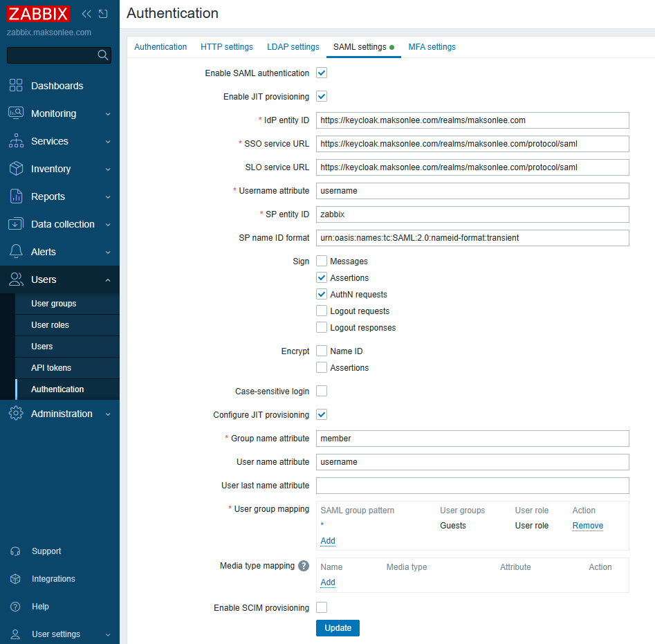Screen dimensions: 655x644
Task: Click the empty User last name attribute field
Action: 472,486
